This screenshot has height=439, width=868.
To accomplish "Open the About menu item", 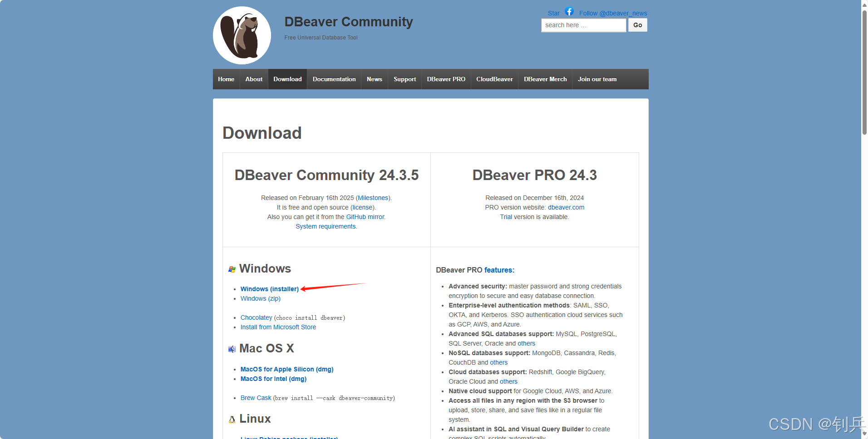I will 254,79.
